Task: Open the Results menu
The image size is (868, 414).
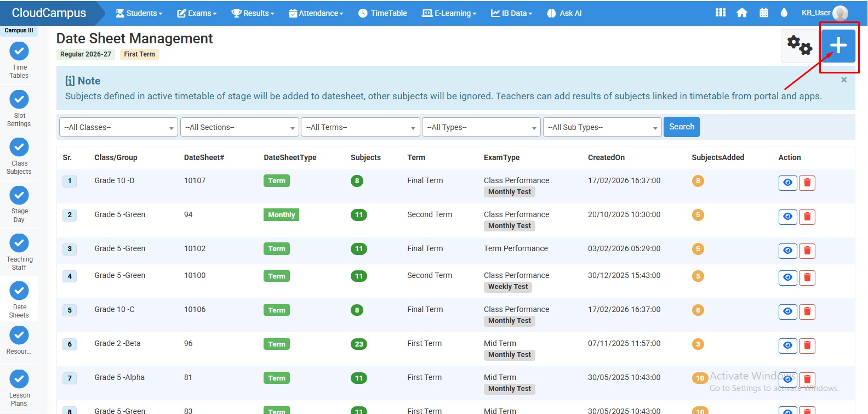Action: pyautogui.click(x=253, y=13)
